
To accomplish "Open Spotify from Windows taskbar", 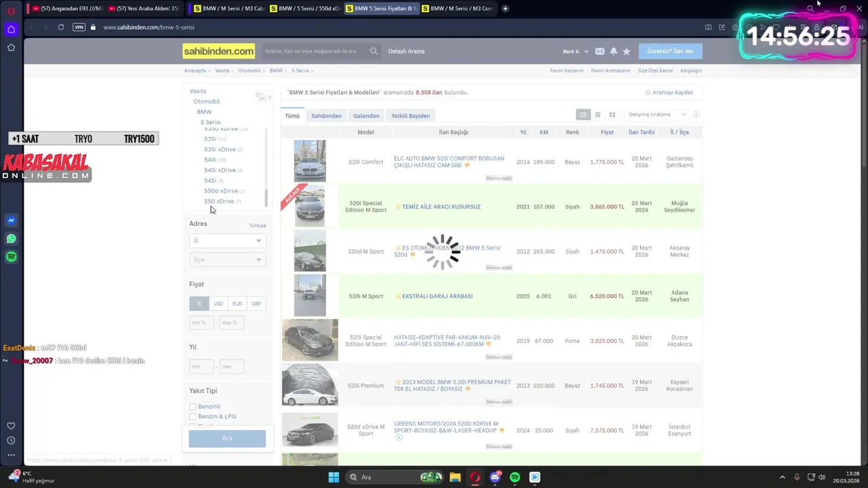I will pos(515,477).
